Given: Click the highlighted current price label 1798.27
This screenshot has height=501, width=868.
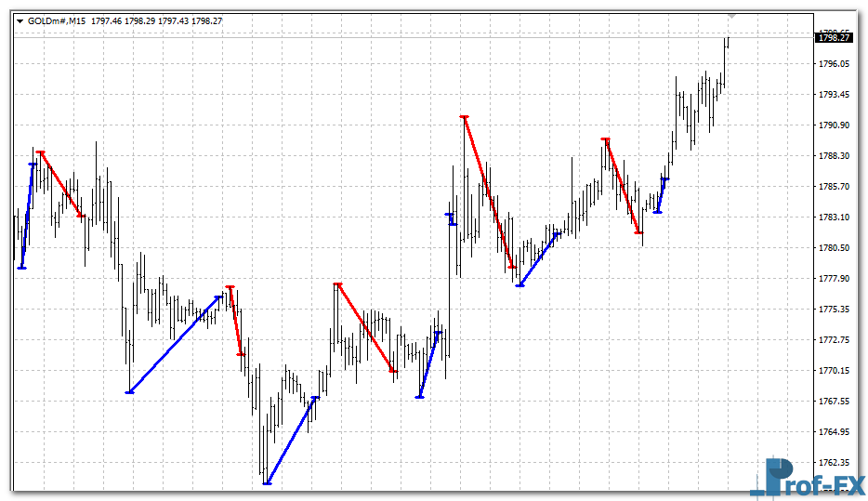Looking at the screenshot, I should point(834,37).
